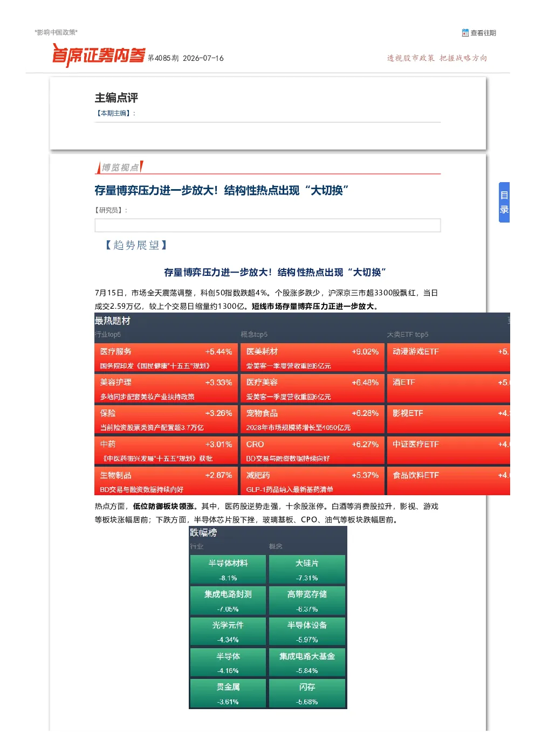Select the 贵金属 -3.61% tile

click(228, 693)
